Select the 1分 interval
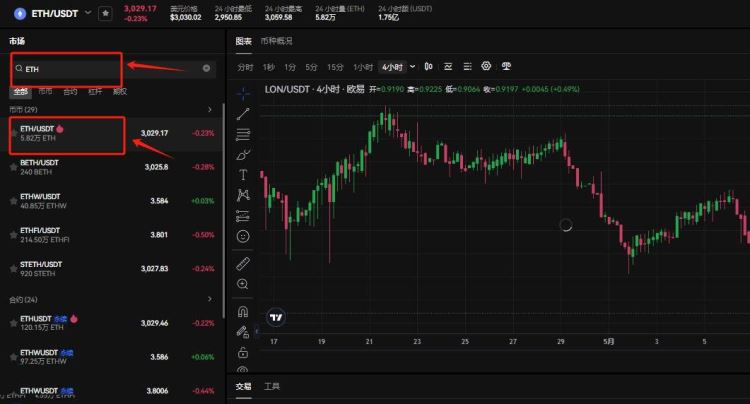 point(290,67)
